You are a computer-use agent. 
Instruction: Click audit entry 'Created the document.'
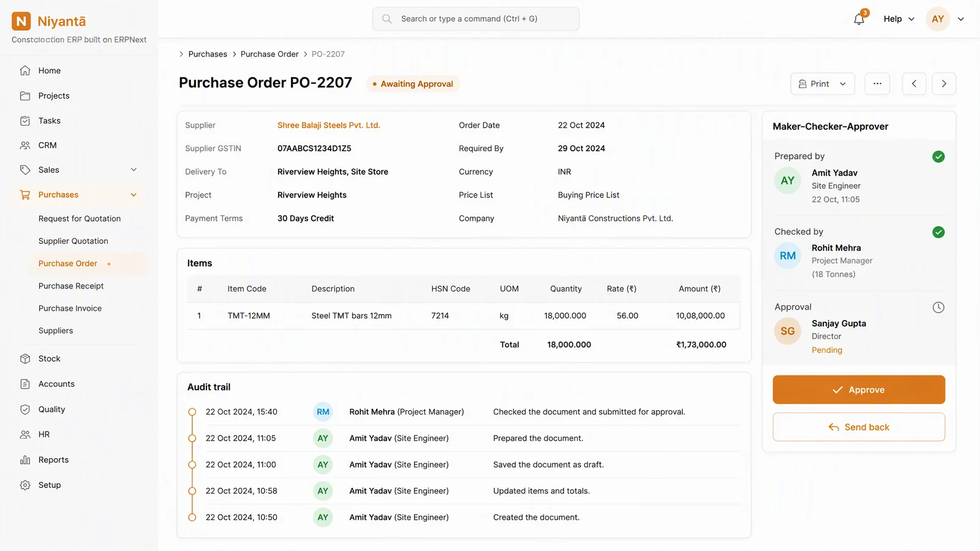tap(464, 517)
